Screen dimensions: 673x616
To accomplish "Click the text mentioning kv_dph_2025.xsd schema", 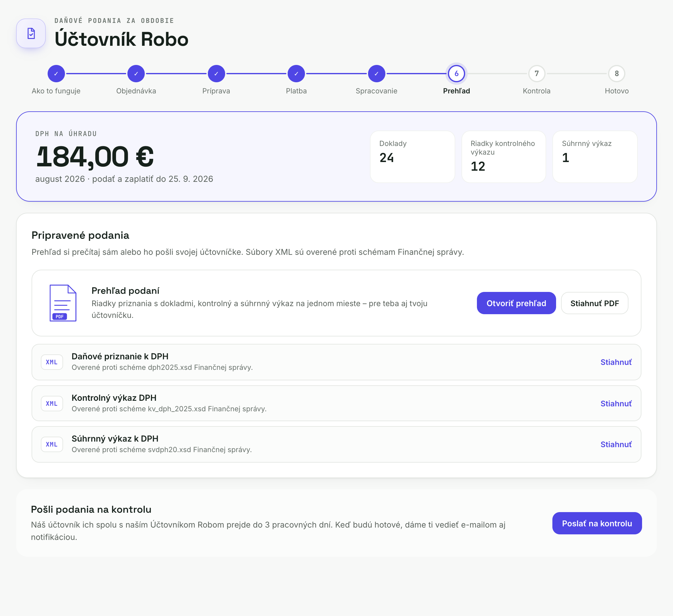I will (169, 409).
